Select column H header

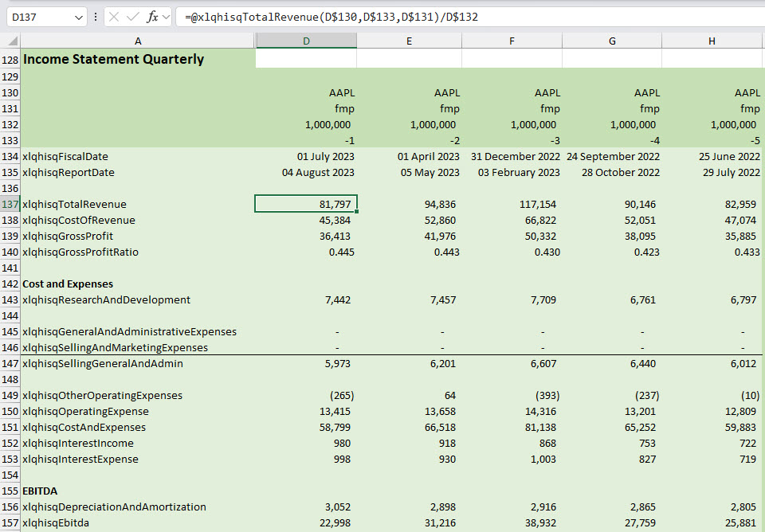coord(712,41)
